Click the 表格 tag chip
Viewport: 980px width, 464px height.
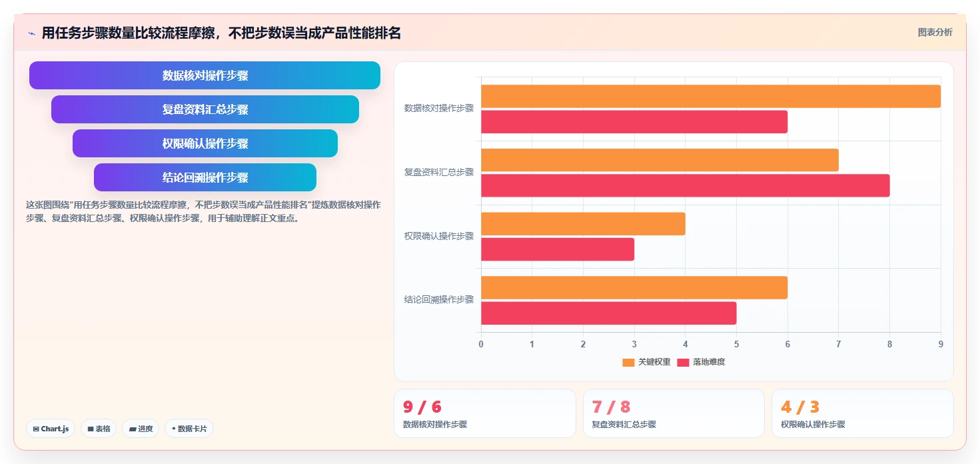(99, 429)
